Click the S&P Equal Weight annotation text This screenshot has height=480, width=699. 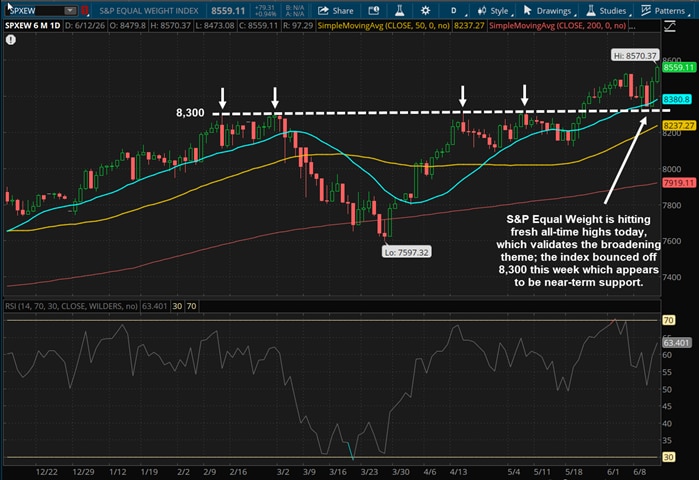[579, 250]
